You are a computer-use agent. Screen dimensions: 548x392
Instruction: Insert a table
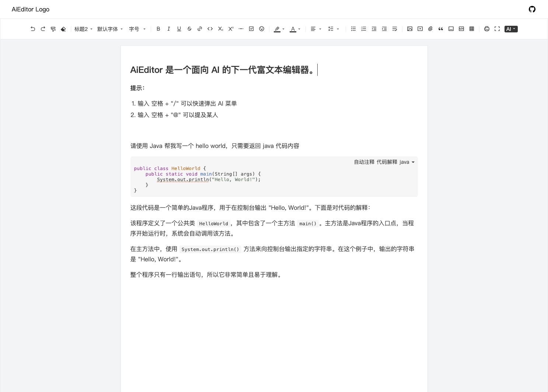click(x=472, y=29)
